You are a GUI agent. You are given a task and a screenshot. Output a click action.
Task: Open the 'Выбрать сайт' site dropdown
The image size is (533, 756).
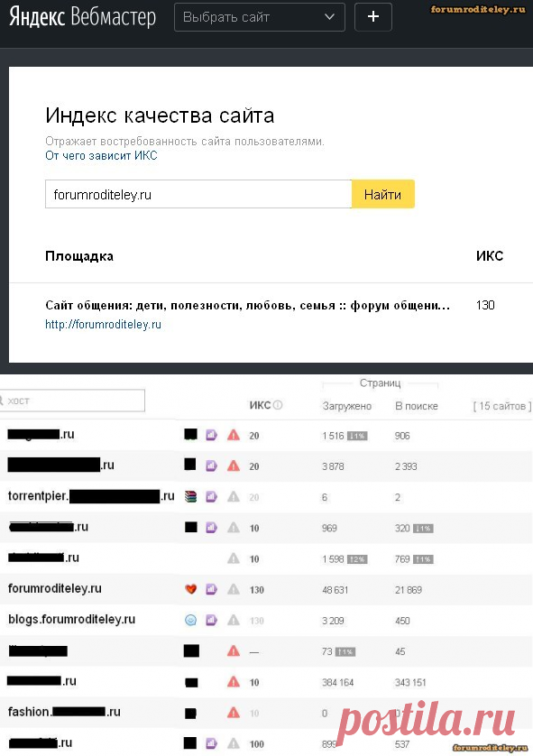pos(259,17)
